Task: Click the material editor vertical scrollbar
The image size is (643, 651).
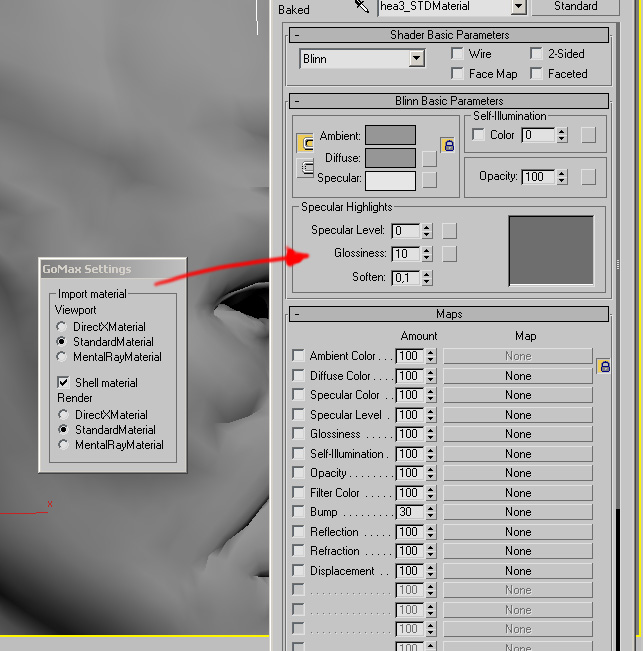Action: pos(618,336)
